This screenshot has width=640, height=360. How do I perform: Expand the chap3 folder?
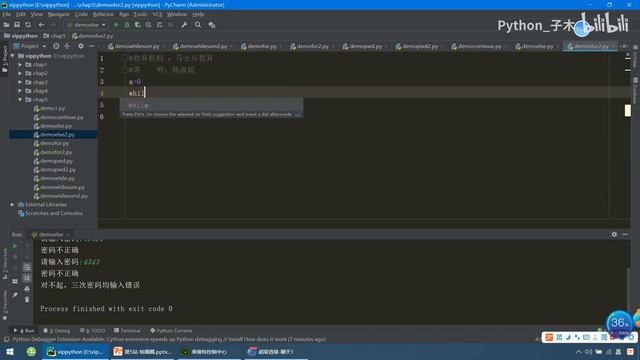pos(20,82)
